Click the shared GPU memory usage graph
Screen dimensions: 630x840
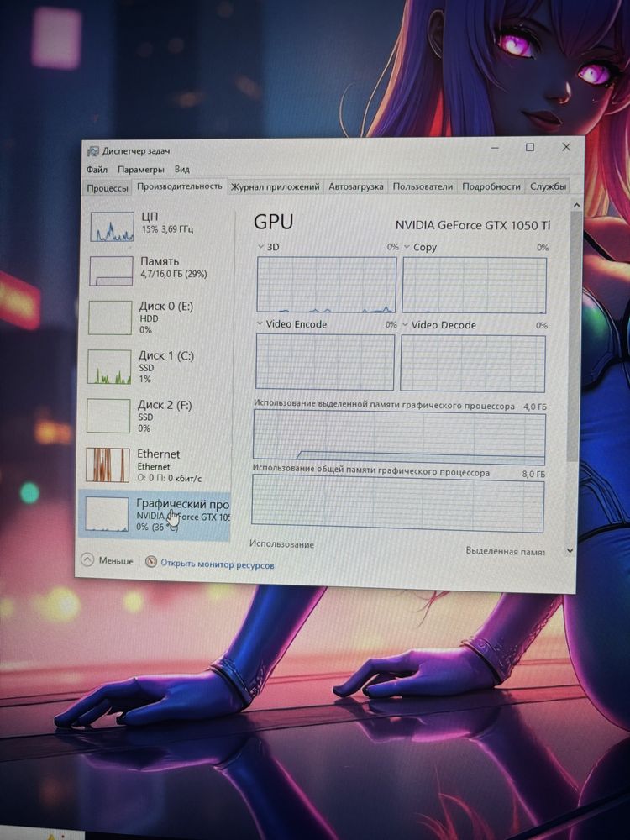coord(398,503)
